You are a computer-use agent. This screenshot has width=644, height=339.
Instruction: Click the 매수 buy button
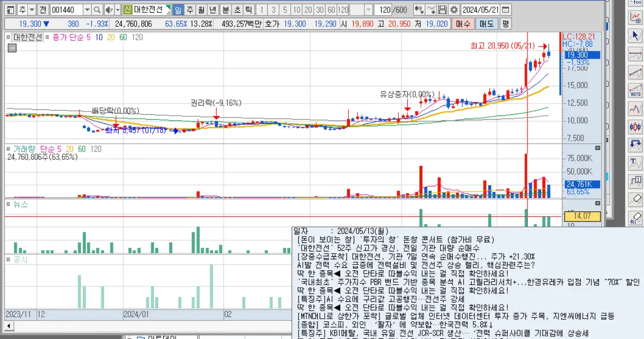coord(463,24)
